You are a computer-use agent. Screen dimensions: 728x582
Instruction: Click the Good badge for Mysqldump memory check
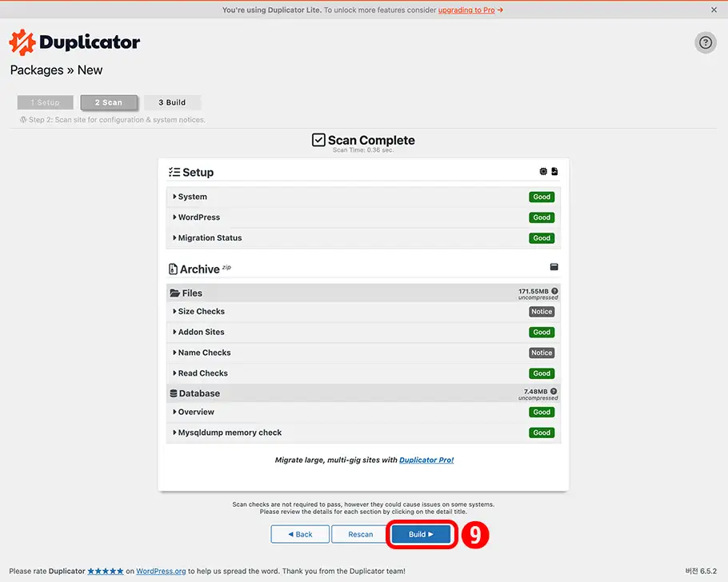[x=542, y=433]
